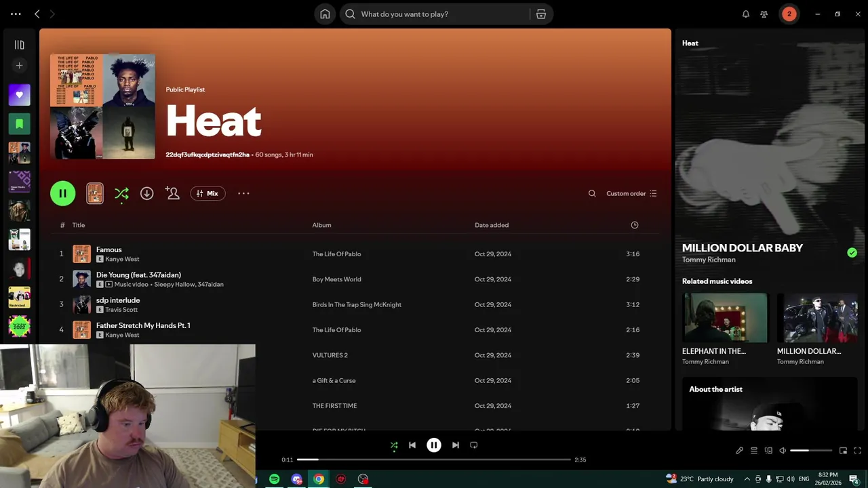Click the playlist preview thumbnail next to the green button

[95, 193]
